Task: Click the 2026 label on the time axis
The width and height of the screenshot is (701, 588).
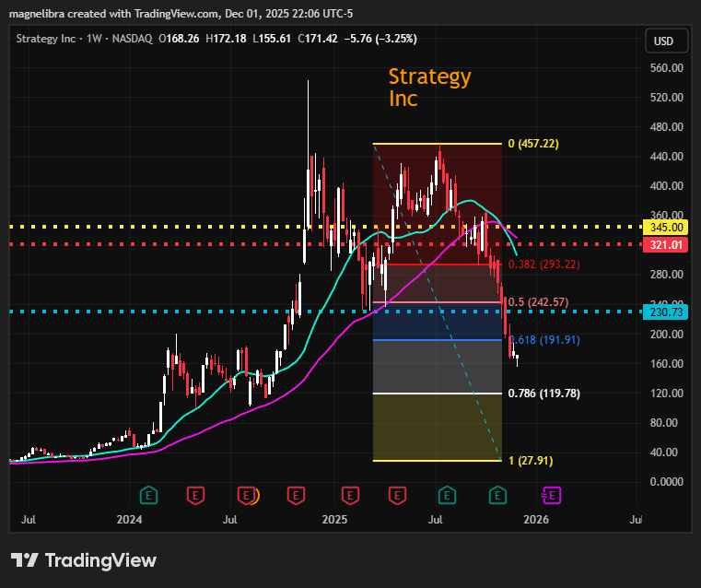Action: (x=536, y=520)
